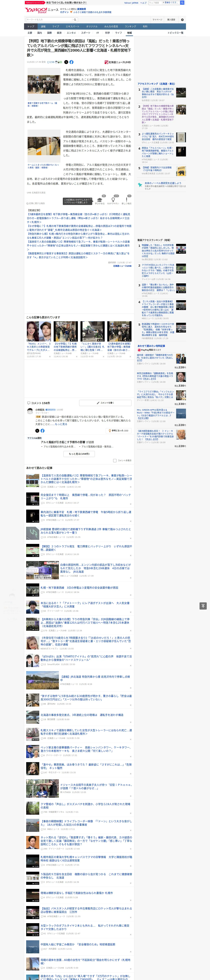Image resolution: width=210 pixels, height=980 pixels.
Task: Click the blue search button in the top bar
Action: pos(182,3)
